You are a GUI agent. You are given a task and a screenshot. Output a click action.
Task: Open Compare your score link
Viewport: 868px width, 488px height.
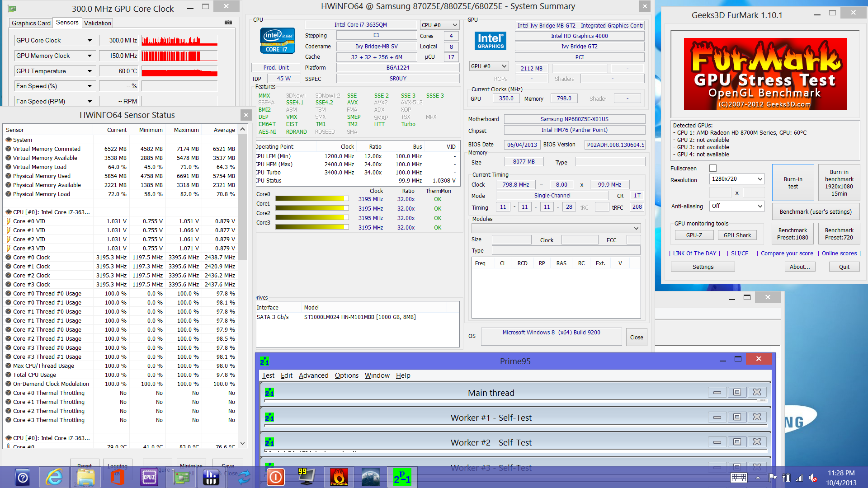[x=785, y=253]
